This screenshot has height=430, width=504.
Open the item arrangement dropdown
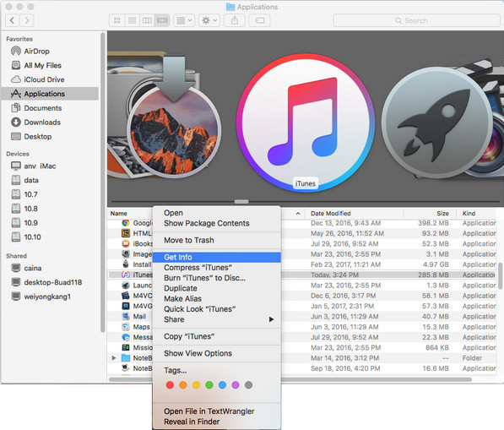click(184, 20)
